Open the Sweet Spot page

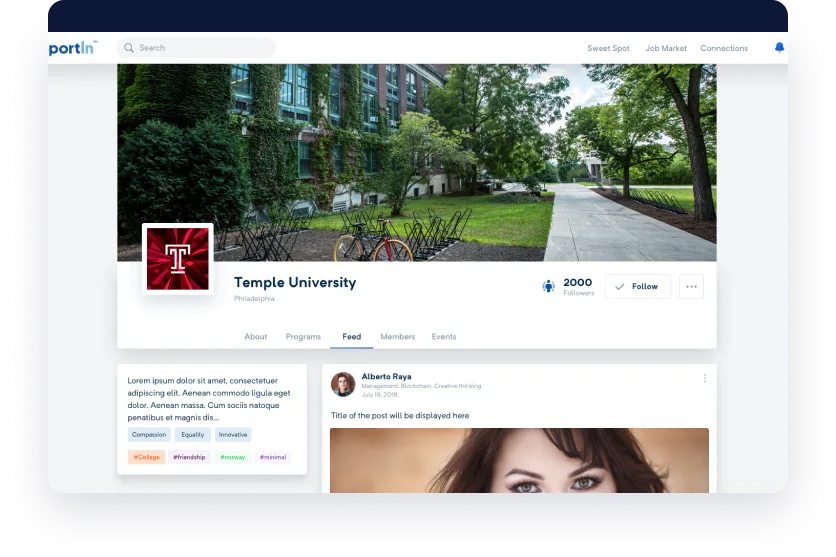(x=608, y=48)
